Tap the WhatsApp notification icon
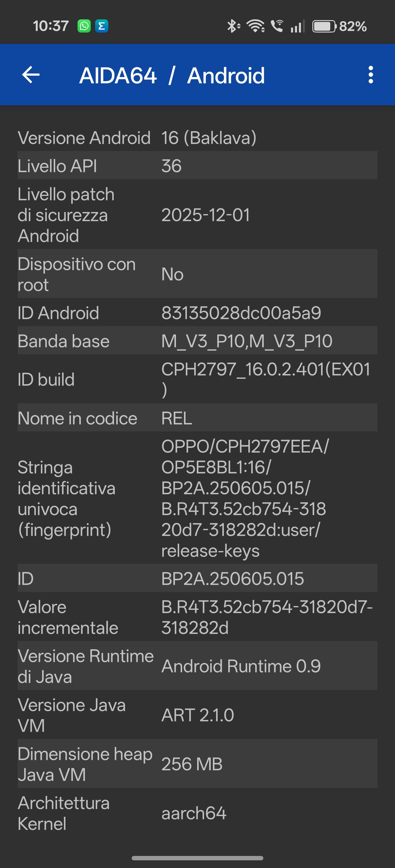The height and width of the screenshot is (868, 395). [84, 26]
